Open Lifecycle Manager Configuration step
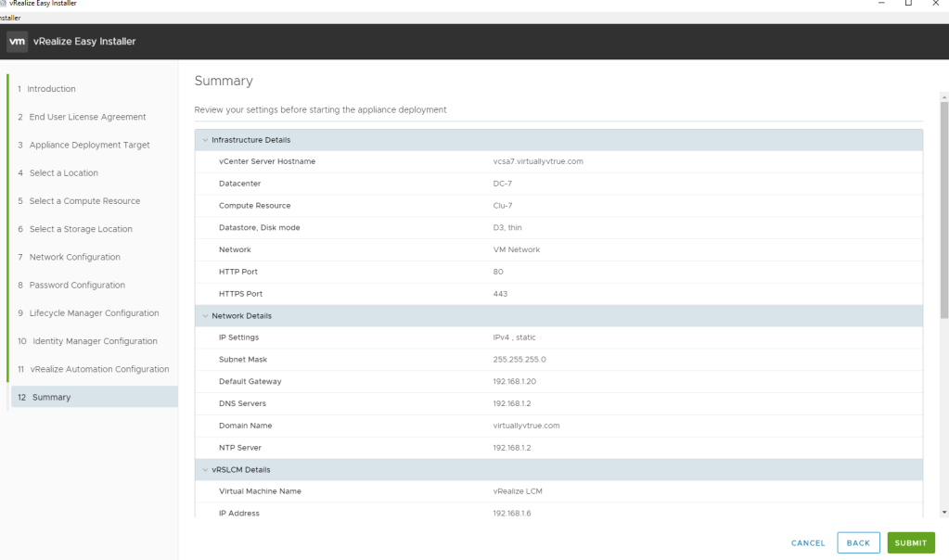This screenshot has width=949, height=560. pyautogui.click(x=88, y=312)
